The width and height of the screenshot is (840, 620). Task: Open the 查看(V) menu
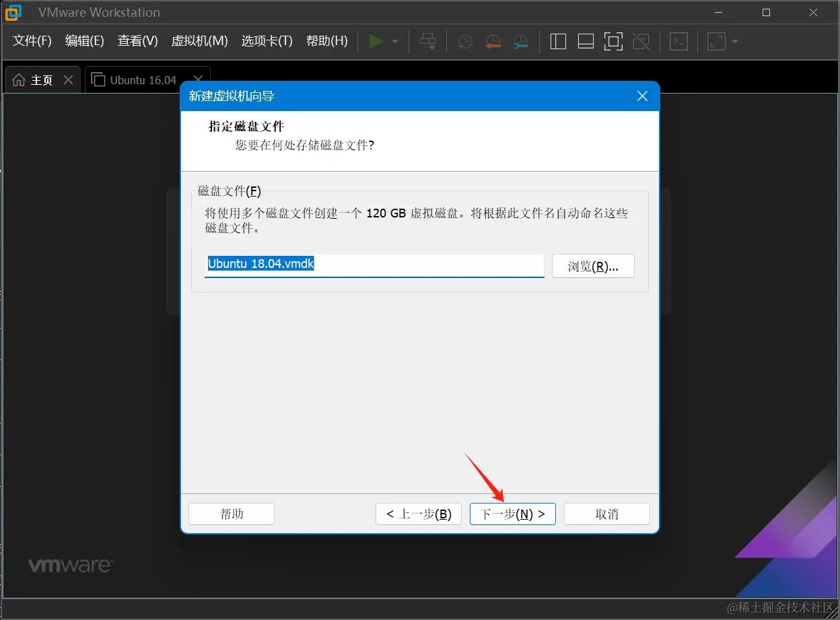(138, 41)
